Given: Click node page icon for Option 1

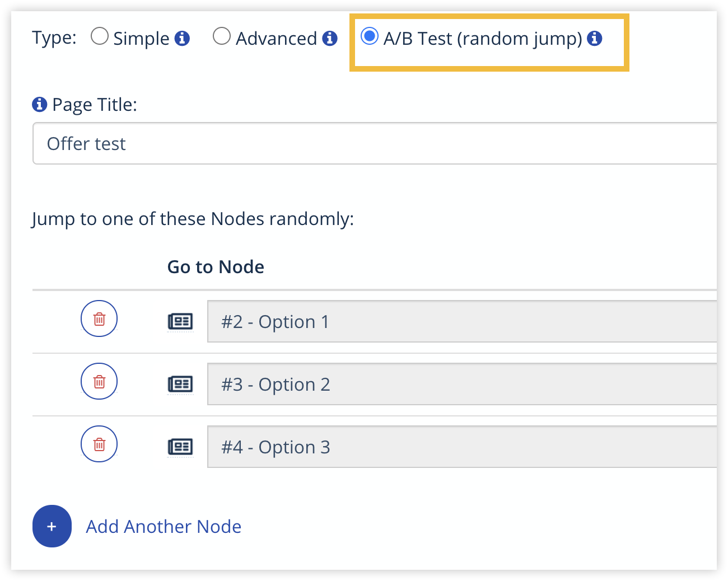Looking at the screenshot, I should pos(180,321).
